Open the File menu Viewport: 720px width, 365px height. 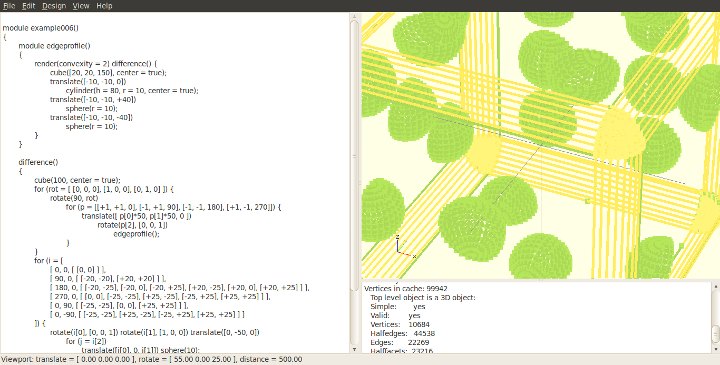coord(9,6)
